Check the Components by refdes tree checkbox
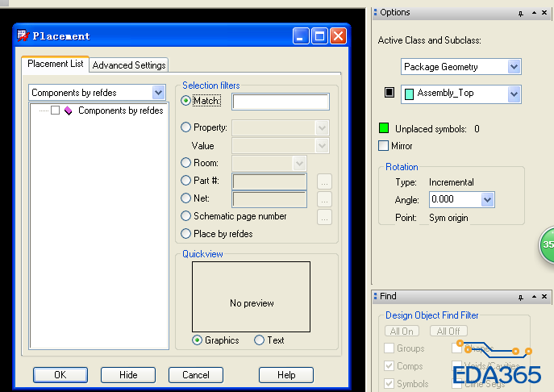 tap(55, 111)
